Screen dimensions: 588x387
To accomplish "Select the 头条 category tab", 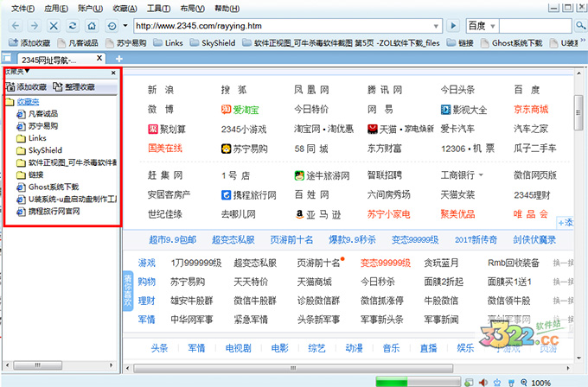I will click(159, 348).
